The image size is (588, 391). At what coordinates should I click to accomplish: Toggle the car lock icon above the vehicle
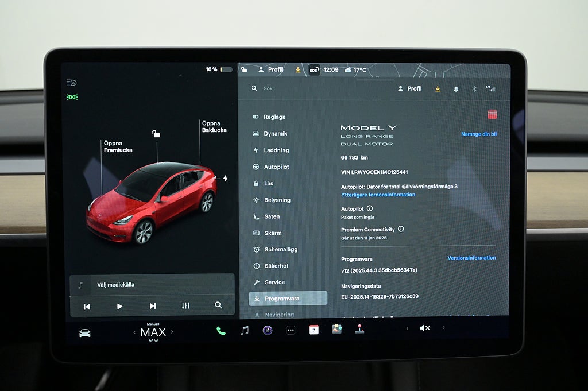tap(156, 134)
